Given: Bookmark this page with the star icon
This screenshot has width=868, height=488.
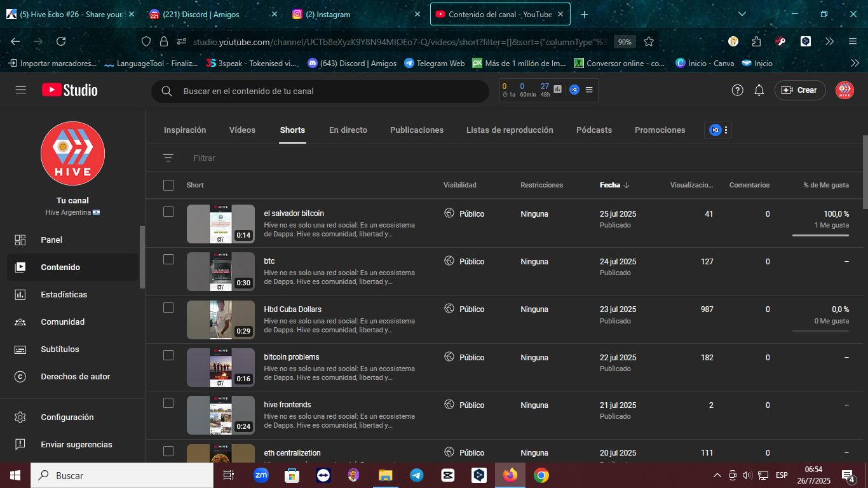Looking at the screenshot, I should click(x=649, y=41).
